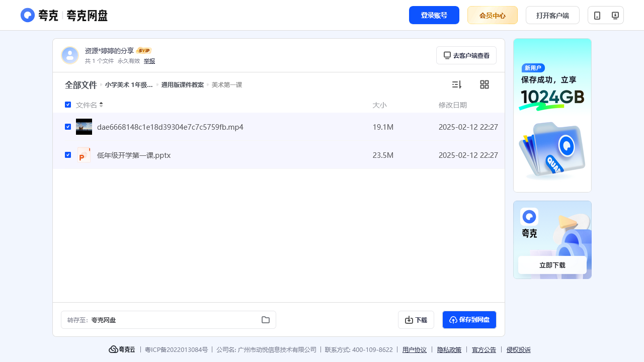Viewport: 644px width, 362px height.
Task: Open the 侵权投诉 link
Action: coord(519,350)
